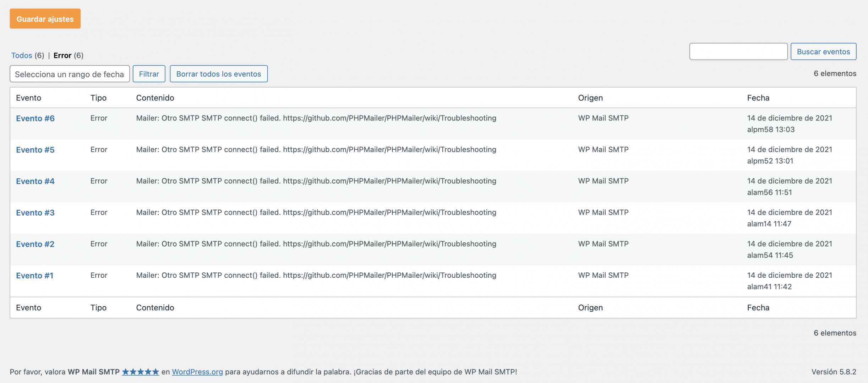868x383 pixels.
Task: Click the date ending 11:47
Action: [x=790, y=218]
